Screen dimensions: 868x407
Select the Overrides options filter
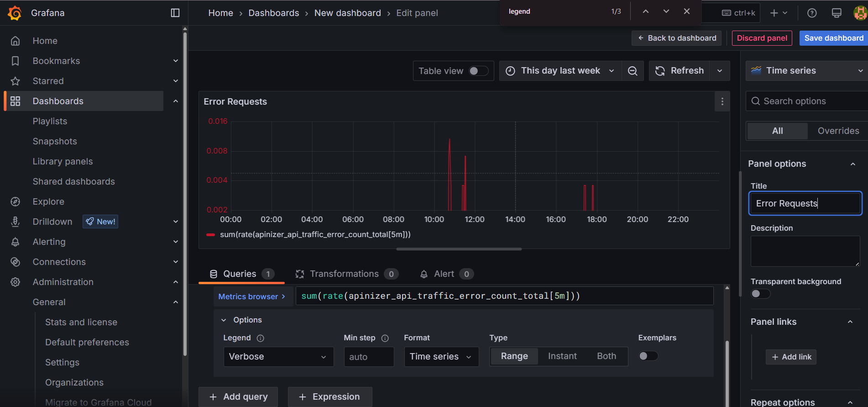pyautogui.click(x=838, y=131)
